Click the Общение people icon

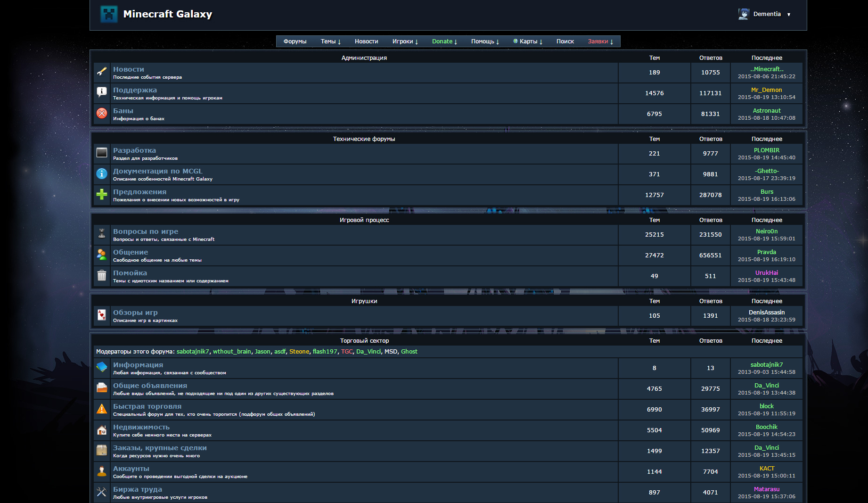coord(102,255)
